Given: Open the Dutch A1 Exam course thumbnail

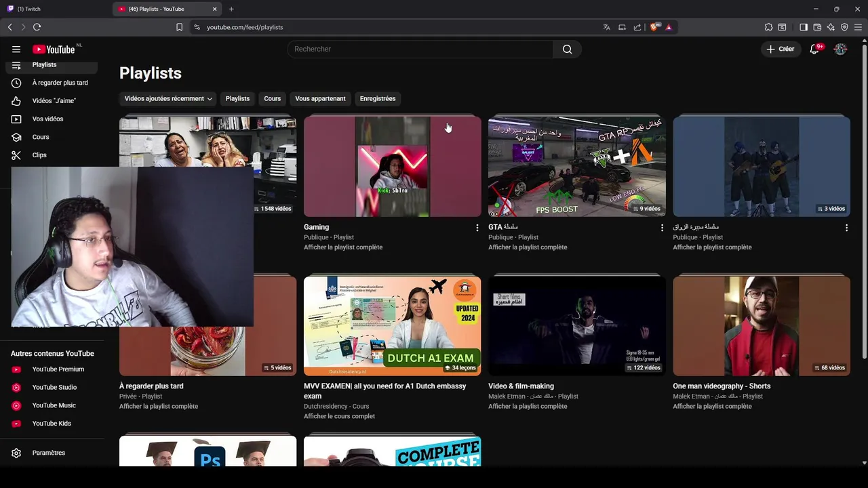Looking at the screenshot, I should coord(393,326).
